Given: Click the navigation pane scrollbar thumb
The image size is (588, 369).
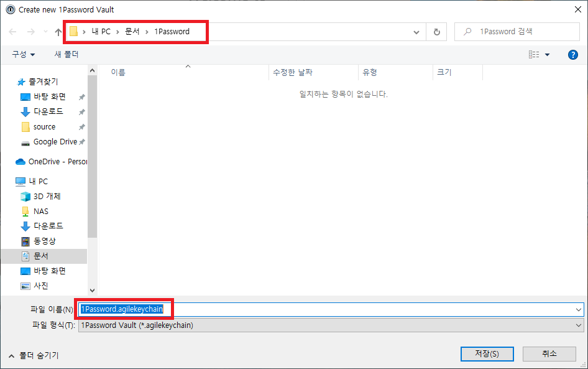Looking at the screenshot, I should (x=92, y=157).
